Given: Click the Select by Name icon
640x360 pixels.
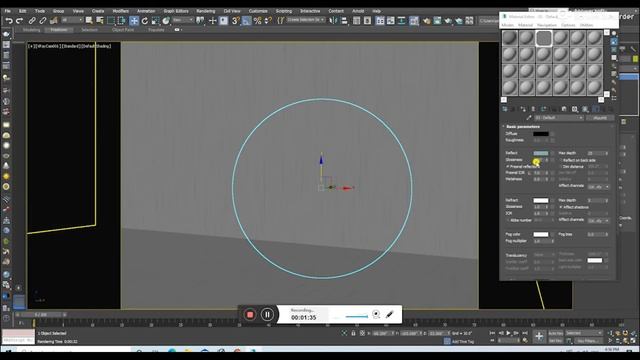Looking at the screenshot, I should 100,20.
